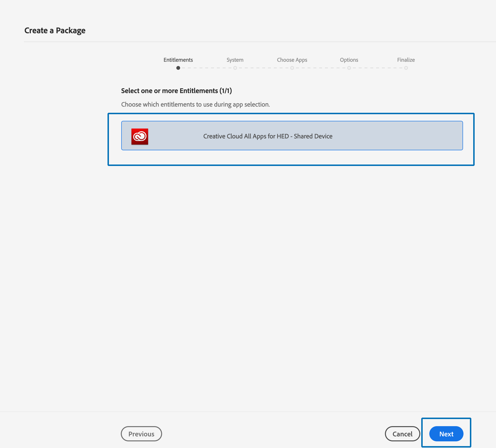Click the entitlement name text label

(x=268, y=136)
